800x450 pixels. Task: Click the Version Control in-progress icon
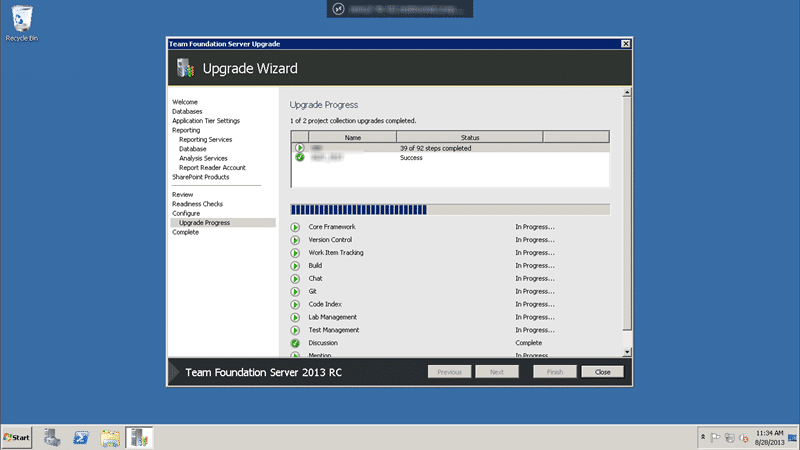pyautogui.click(x=295, y=240)
